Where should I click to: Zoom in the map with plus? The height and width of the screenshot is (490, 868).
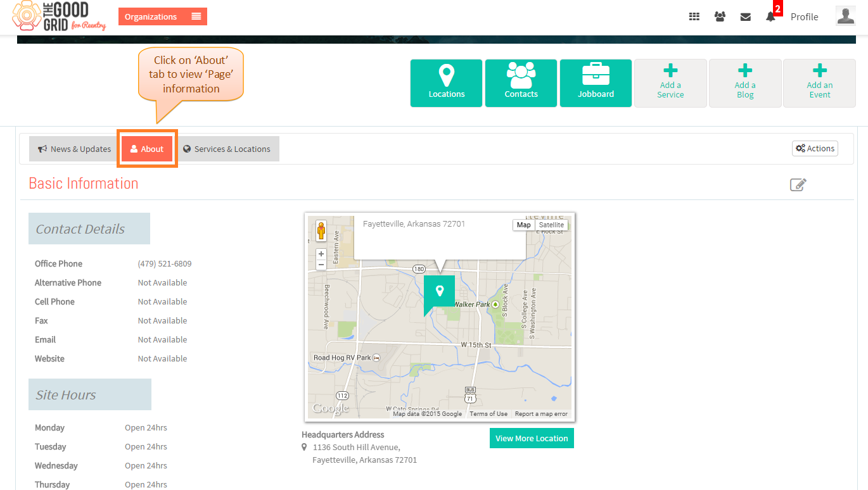coord(321,254)
